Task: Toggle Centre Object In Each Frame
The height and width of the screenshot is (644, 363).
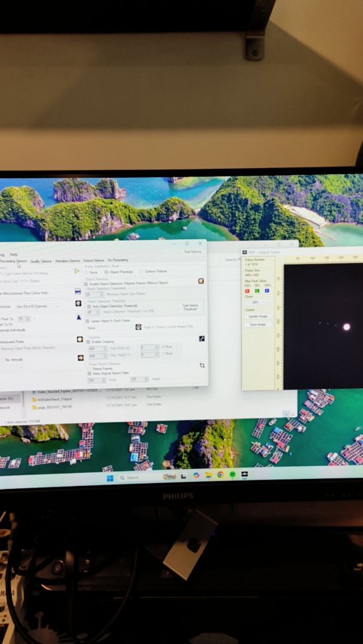Action: [x=87, y=321]
